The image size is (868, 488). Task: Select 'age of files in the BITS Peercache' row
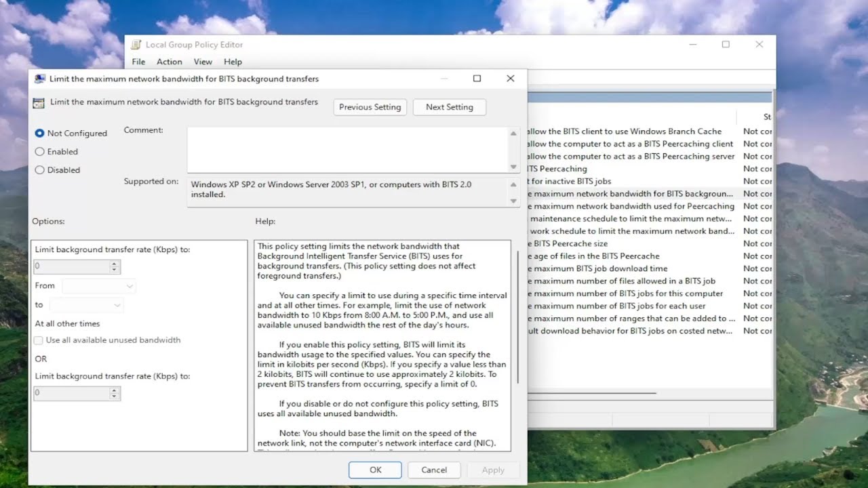click(650, 256)
